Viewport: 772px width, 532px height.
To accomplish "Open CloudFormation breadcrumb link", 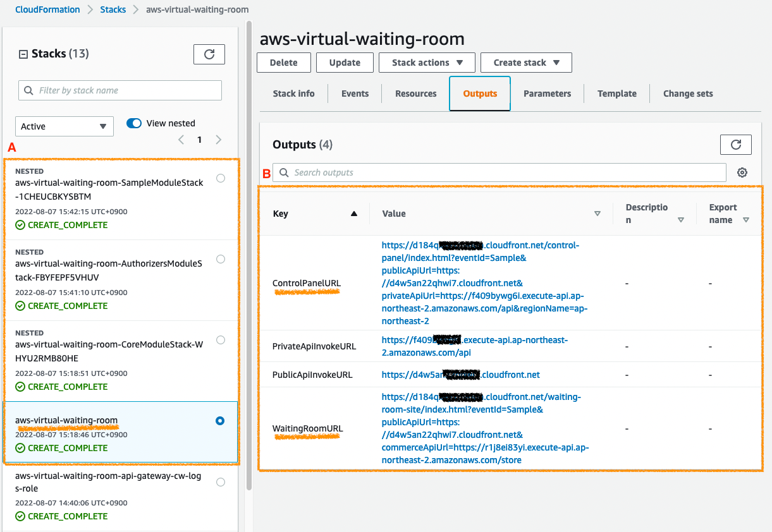I will [x=47, y=9].
